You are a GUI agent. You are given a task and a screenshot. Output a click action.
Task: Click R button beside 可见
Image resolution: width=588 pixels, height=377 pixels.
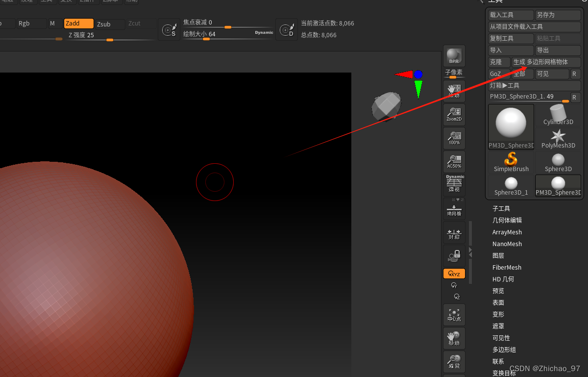coord(576,74)
